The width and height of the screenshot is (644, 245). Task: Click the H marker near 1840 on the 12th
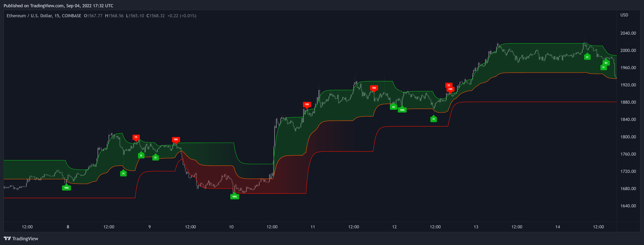coord(434,119)
